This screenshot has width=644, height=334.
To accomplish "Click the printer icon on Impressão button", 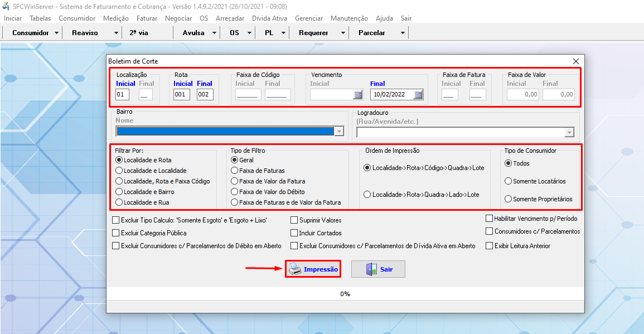I will tap(295, 269).
